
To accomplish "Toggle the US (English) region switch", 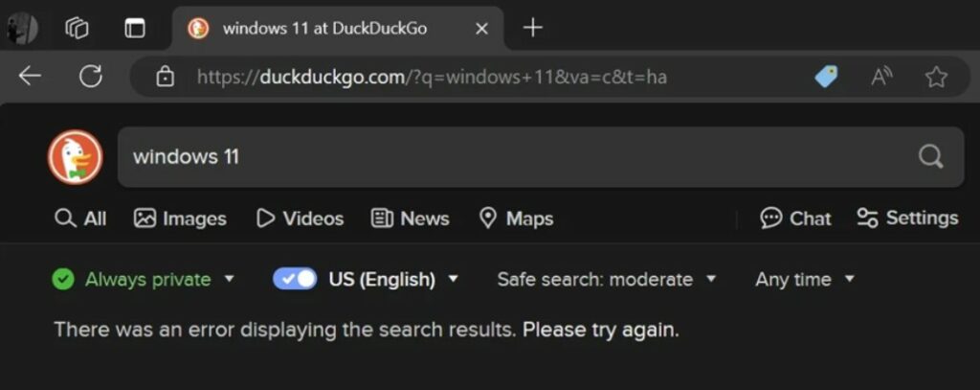I will [x=295, y=279].
